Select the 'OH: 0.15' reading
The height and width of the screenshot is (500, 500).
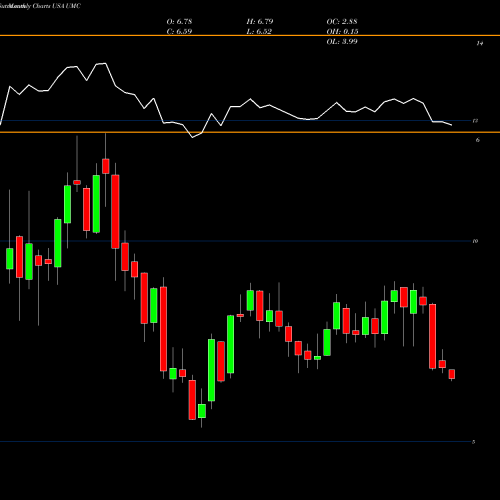[x=342, y=31]
